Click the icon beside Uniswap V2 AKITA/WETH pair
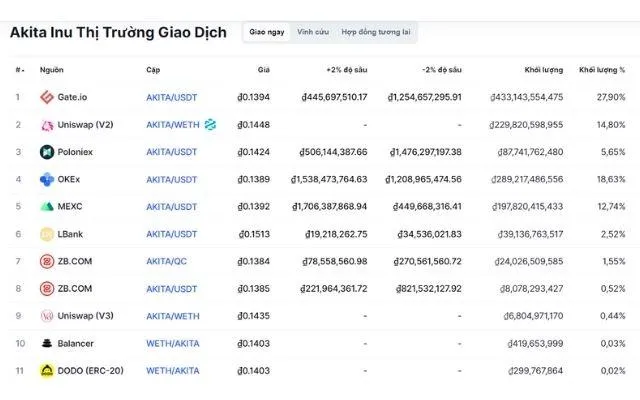Screen dimensions: 640x400 pyautogui.click(x=210, y=125)
